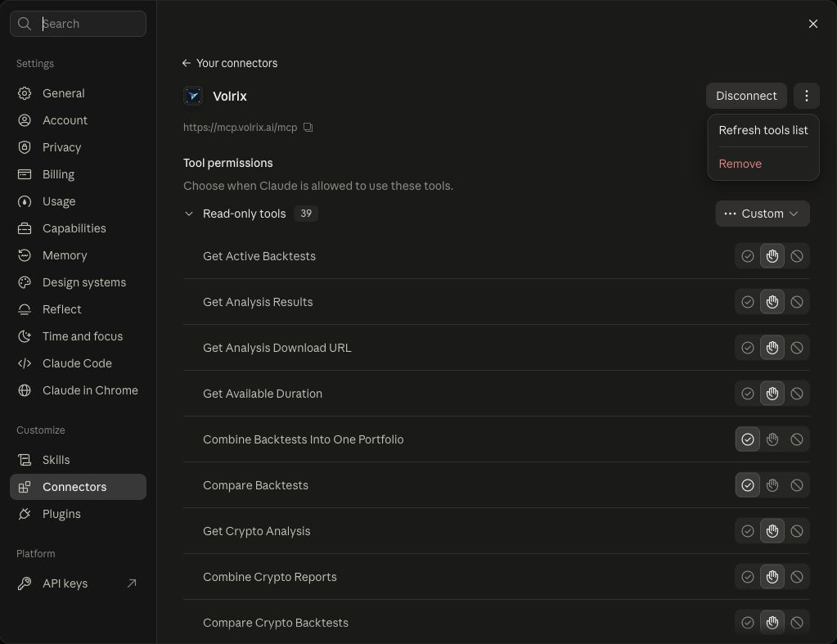Block Get Analysis Download URL tool
837x644 pixels.
coord(796,348)
